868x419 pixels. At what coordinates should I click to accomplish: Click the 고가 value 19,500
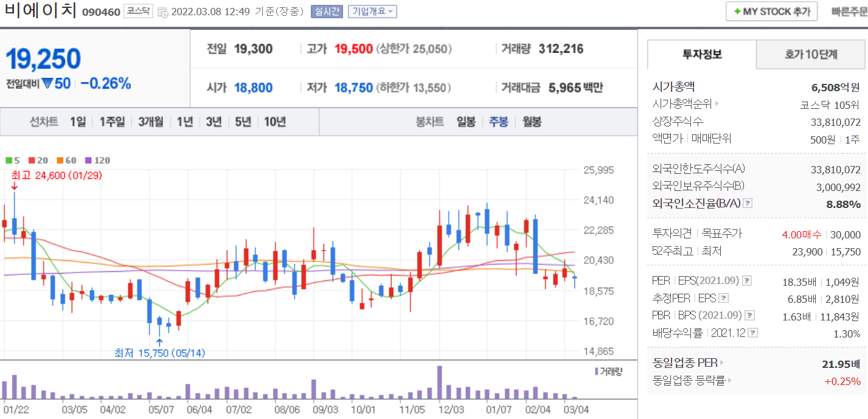pyautogui.click(x=353, y=49)
